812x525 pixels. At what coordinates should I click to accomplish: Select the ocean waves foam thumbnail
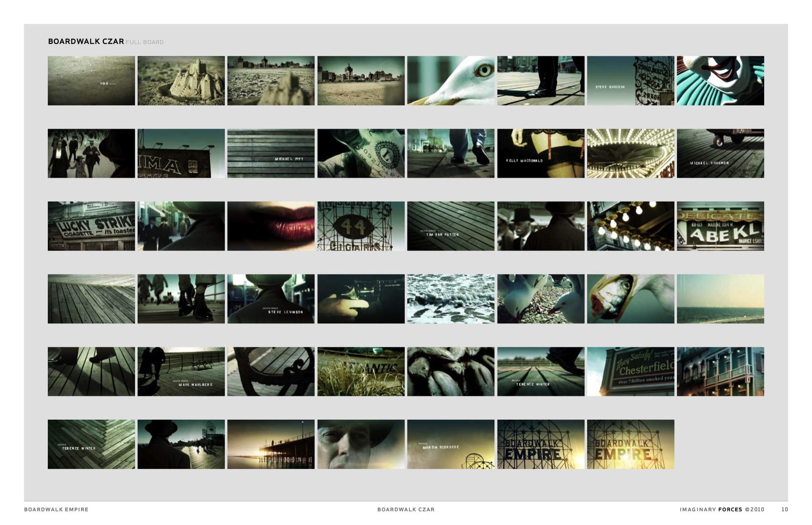pos(450,298)
